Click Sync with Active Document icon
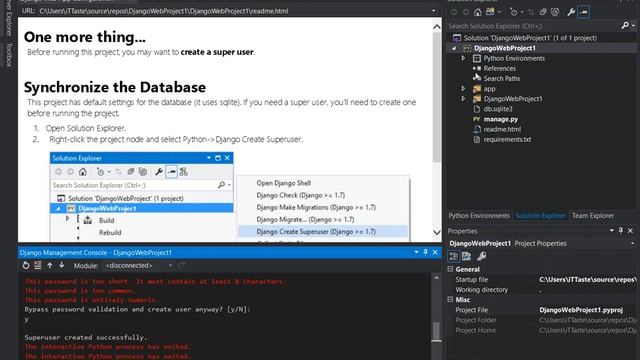640x360 pixels. (x=531, y=12)
